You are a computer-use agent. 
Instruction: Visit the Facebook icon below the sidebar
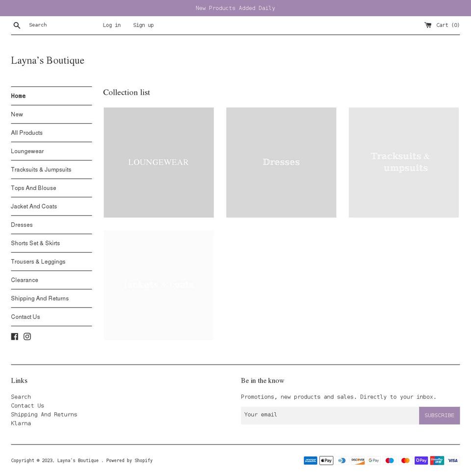point(15,336)
